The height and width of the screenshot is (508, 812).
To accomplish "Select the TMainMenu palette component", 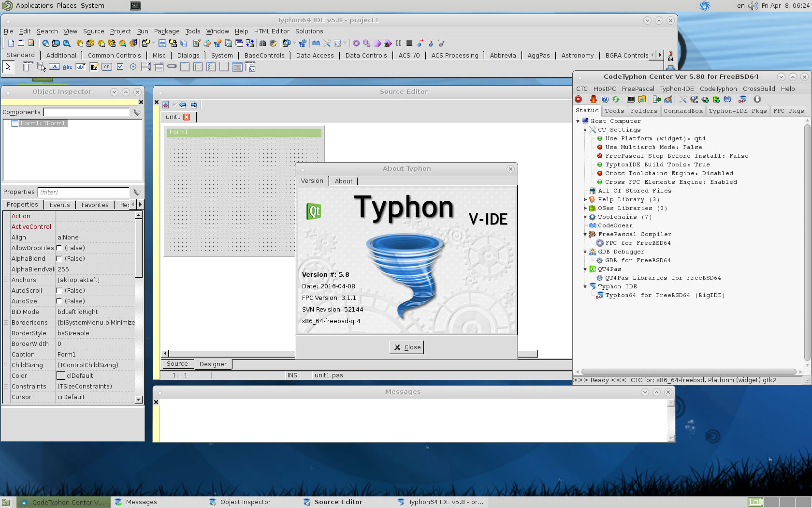I will 28,67.
